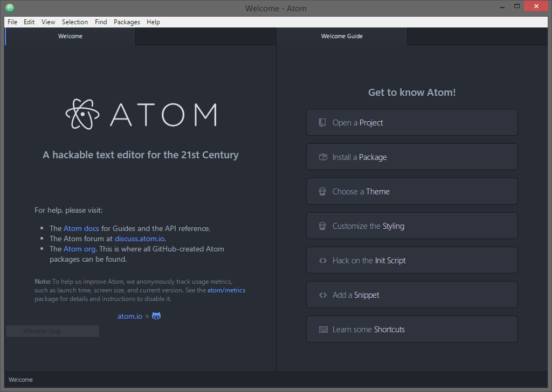Switch to the Welcome tab
The width and height of the screenshot is (552, 392).
pos(70,36)
